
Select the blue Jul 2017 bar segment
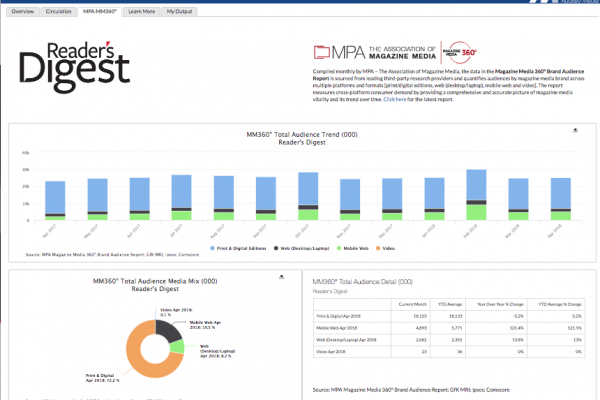pos(181,191)
